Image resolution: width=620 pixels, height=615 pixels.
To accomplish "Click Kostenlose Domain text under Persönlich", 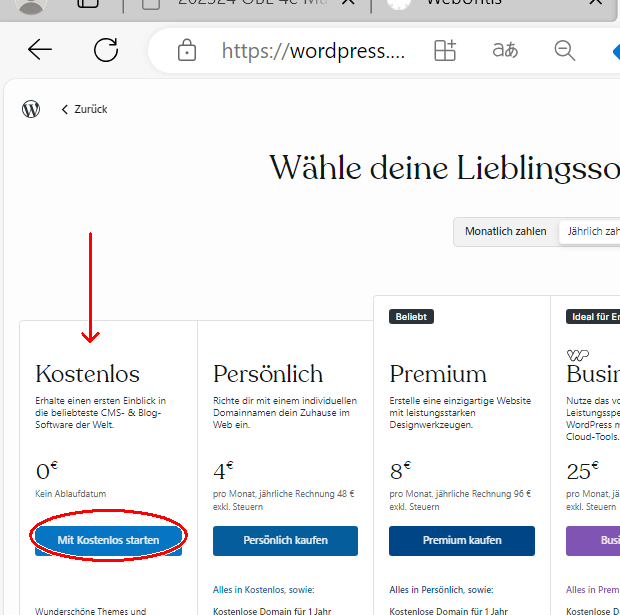I will pyautogui.click(x=272, y=611).
